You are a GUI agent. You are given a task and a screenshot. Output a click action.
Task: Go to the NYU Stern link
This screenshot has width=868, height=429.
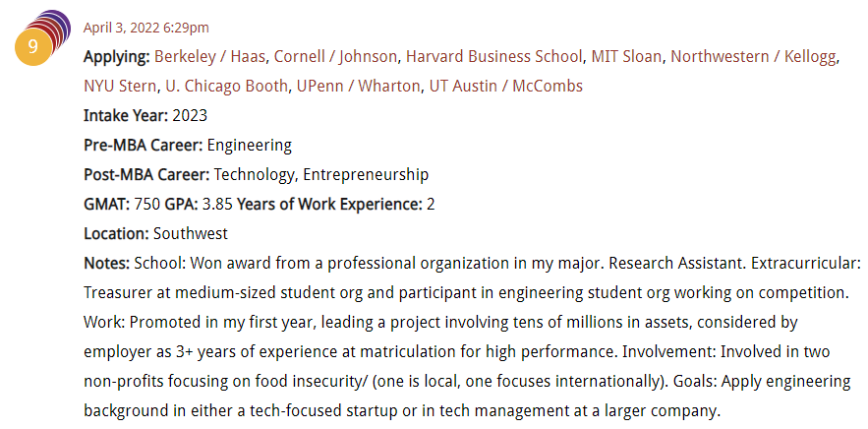(119, 86)
